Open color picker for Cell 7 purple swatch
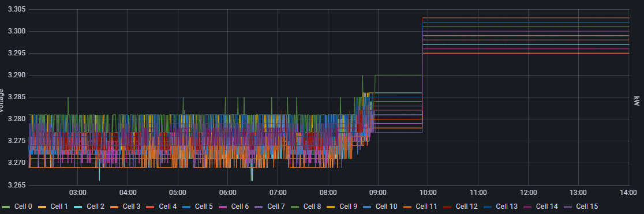Viewport: 644px width, 214px height. 259,207
